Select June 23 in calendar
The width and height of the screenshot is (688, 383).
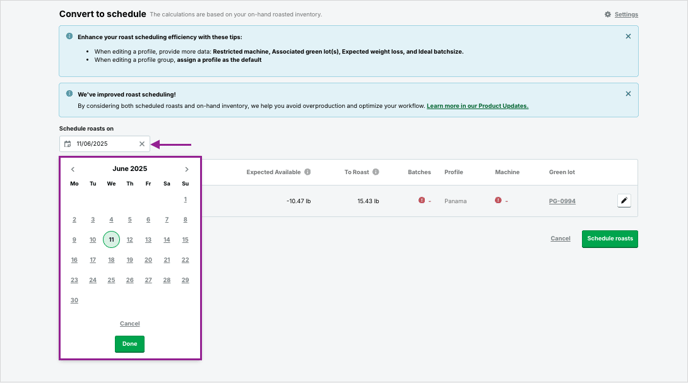pos(74,280)
